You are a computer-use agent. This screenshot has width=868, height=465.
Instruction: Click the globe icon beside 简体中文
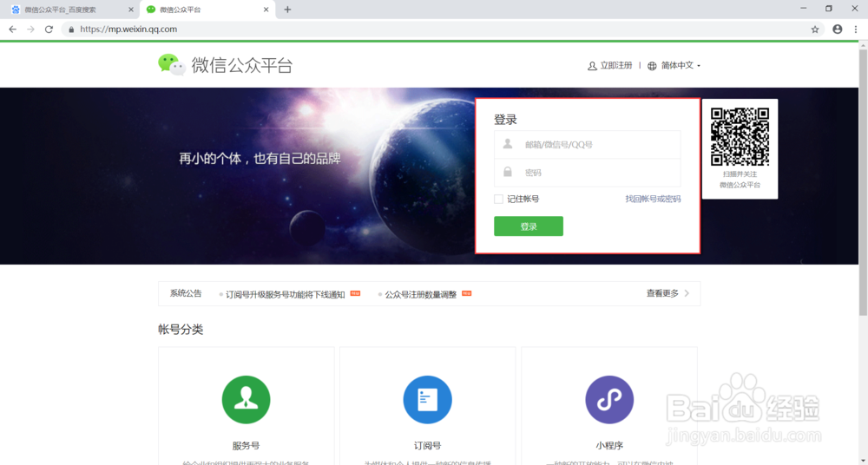(652, 66)
